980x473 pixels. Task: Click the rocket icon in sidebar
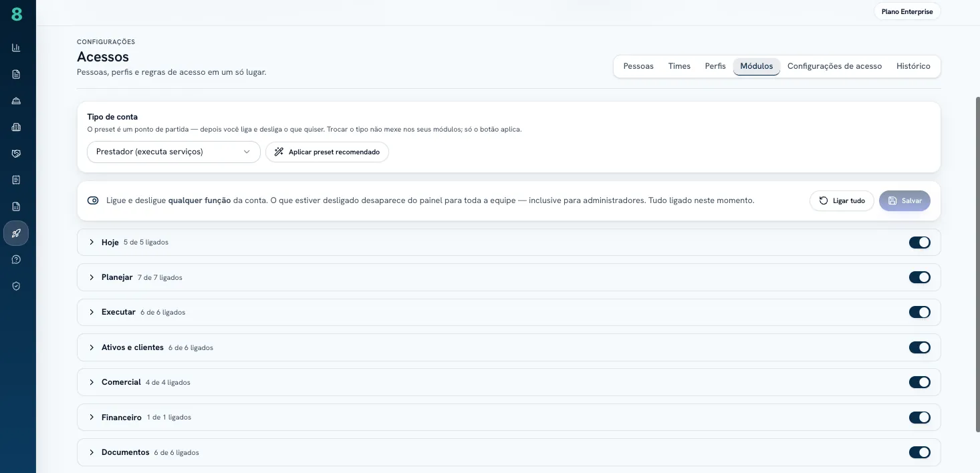[x=16, y=233]
